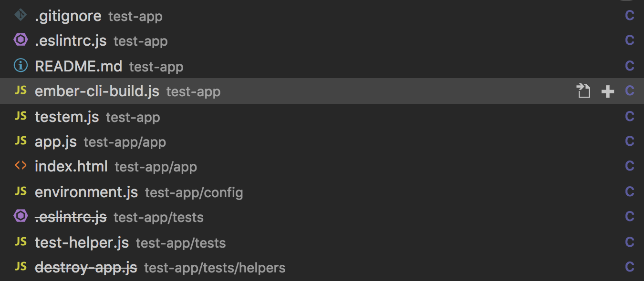
Task: Click the HTML icon beside index.html
Action: (21, 166)
